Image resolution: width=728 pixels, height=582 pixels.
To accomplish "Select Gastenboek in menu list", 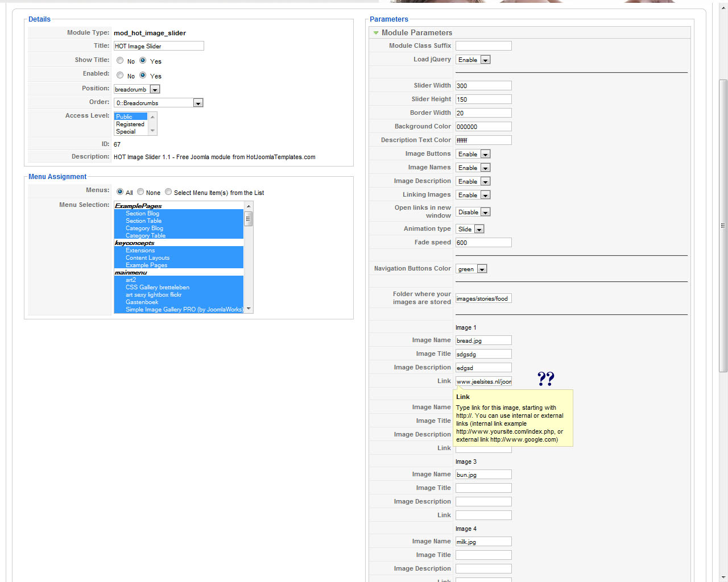I will pyautogui.click(x=179, y=302).
